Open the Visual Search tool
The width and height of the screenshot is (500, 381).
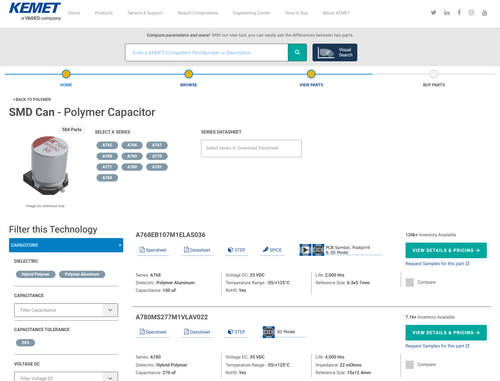click(335, 52)
